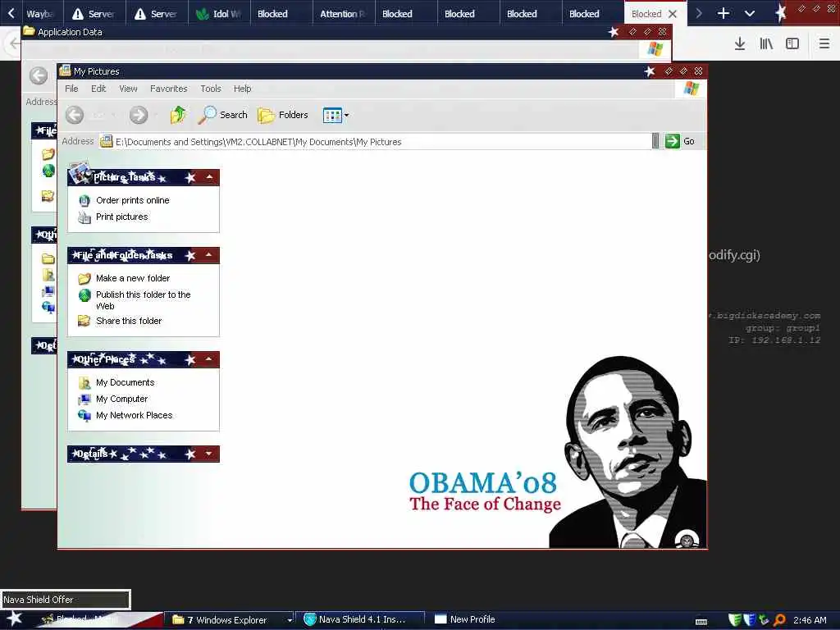Collapse the Picture Tasks panel
The image size is (840, 630).
click(209, 177)
